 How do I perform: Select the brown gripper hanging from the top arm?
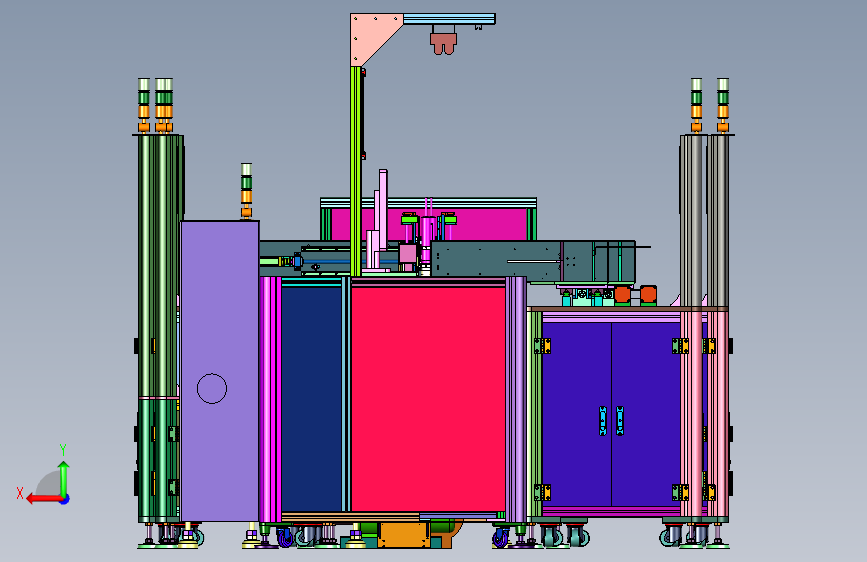(443, 44)
